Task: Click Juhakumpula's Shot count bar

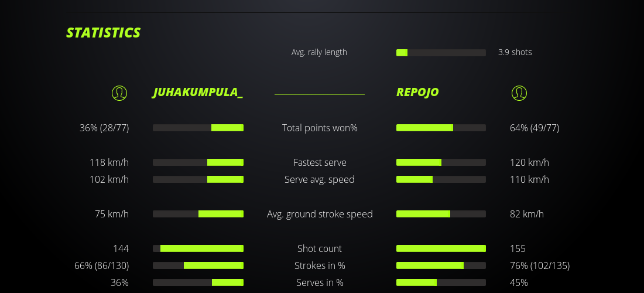Action: [x=198, y=248]
